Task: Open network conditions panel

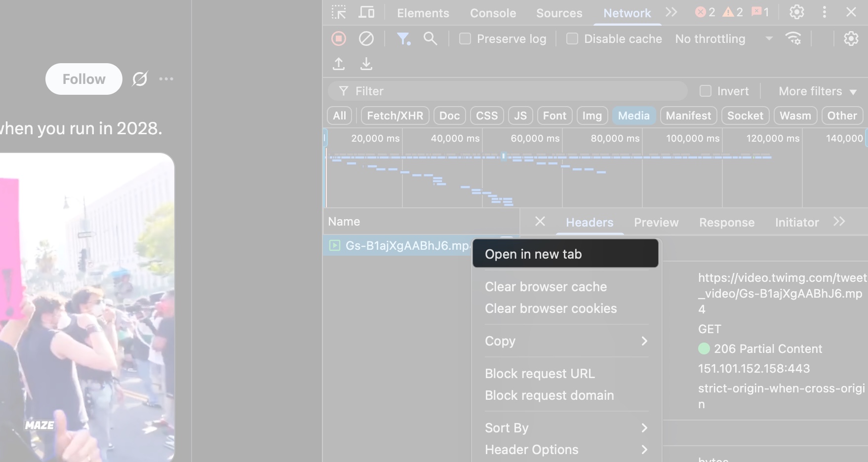Action: [793, 38]
